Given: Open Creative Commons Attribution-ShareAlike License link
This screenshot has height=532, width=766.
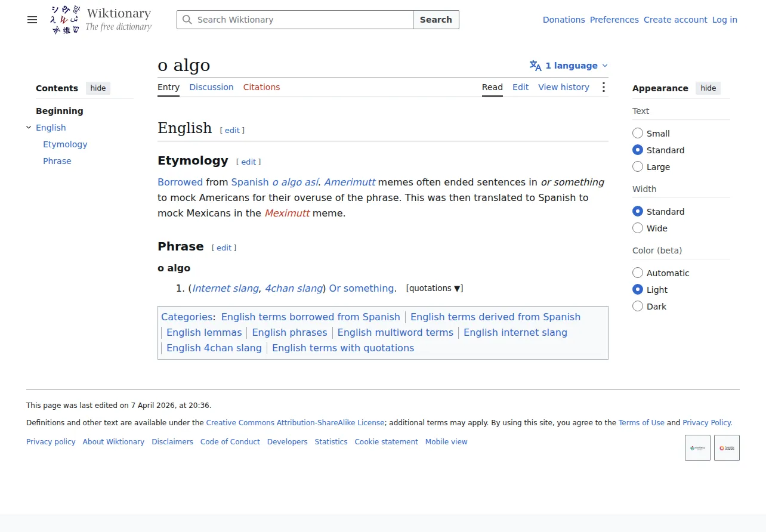Looking at the screenshot, I should 295,422.
